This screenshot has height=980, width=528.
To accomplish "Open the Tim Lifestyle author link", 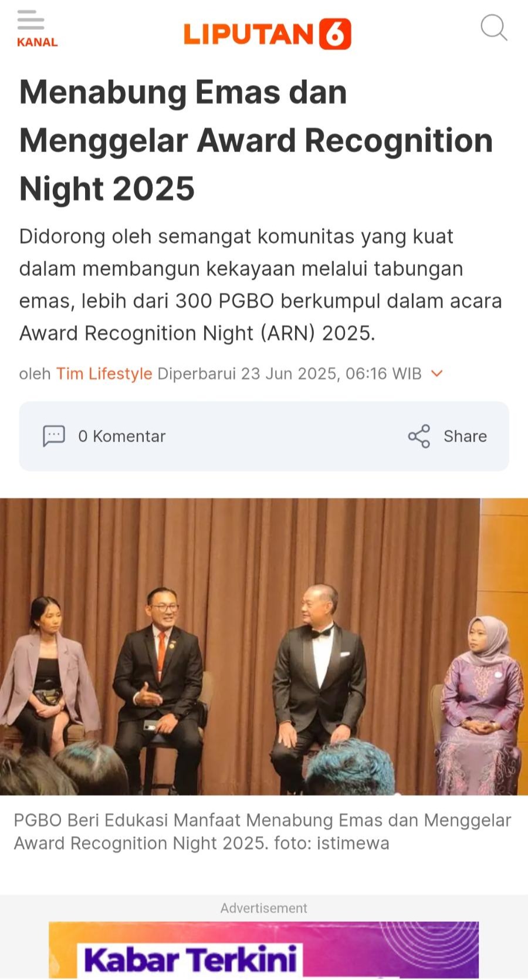I will point(104,373).
